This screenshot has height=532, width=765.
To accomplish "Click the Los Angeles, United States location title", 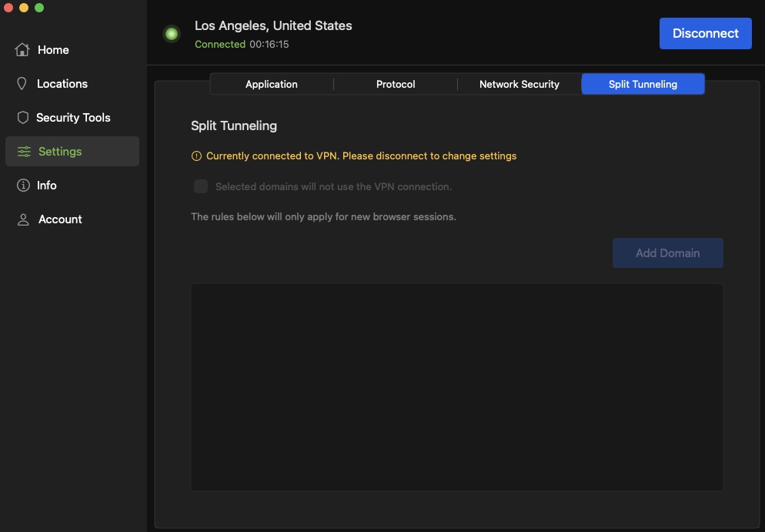I will 273,25.
